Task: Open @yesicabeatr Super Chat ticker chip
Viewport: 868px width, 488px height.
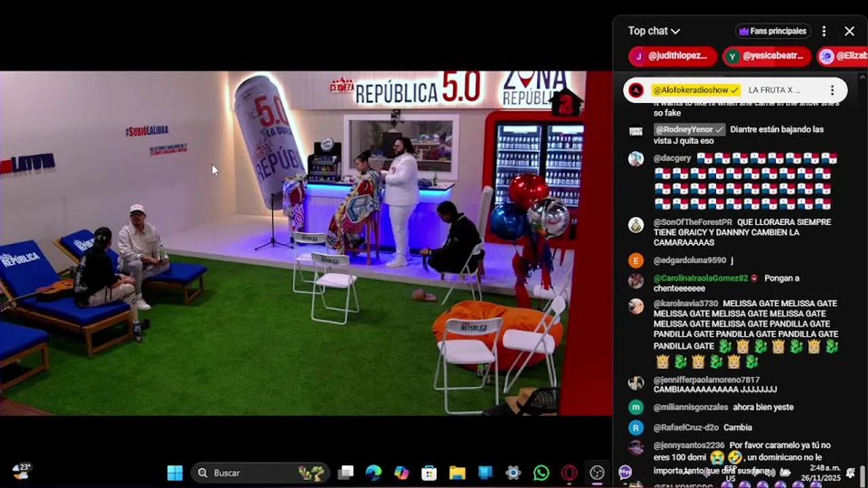Action: 767,56
